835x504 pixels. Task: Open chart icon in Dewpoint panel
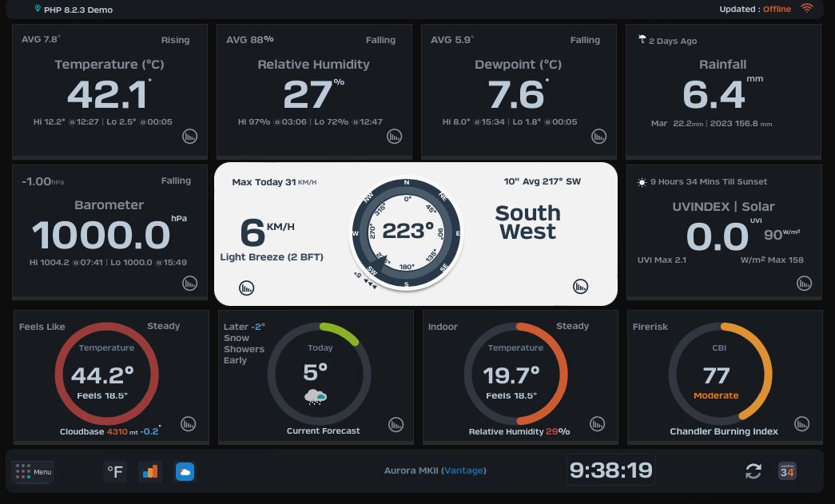pyautogui.click(x=599, y=137)
